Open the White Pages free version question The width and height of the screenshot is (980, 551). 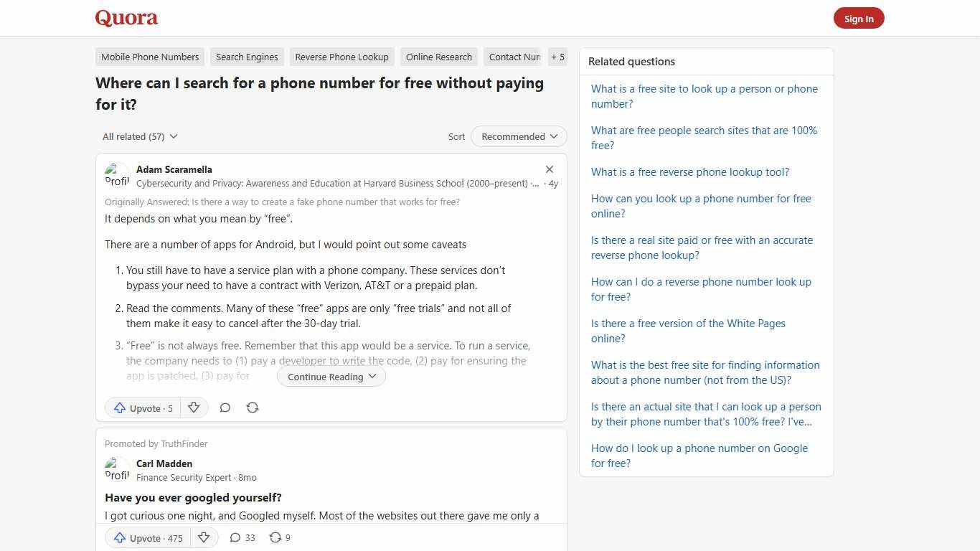(x=687, y=331)
